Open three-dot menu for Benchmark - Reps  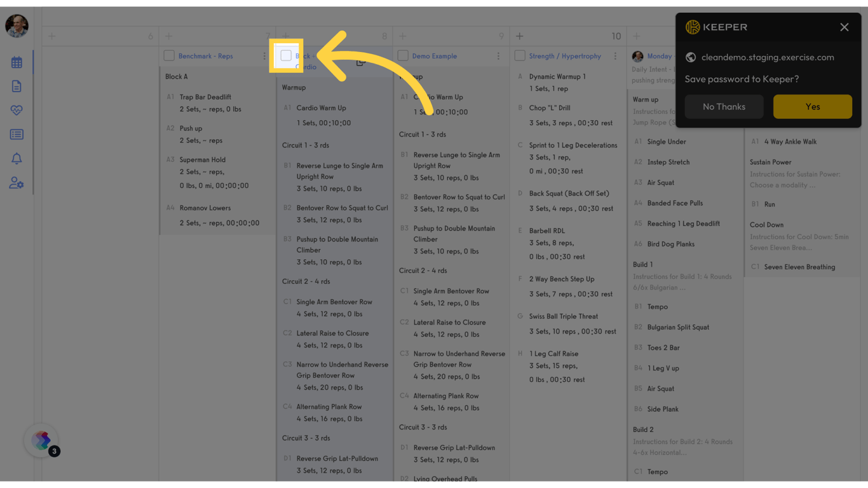pyautogui.click(x=264, y=56)
